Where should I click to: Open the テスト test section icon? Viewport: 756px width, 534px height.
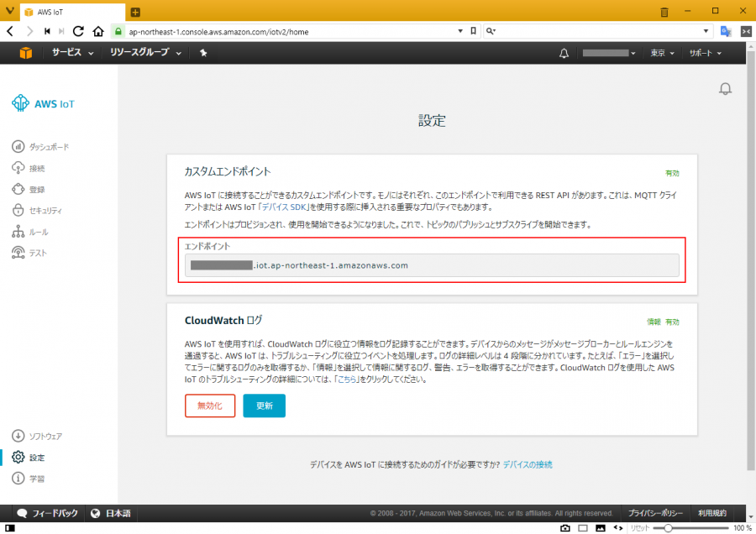coord(18,253)
